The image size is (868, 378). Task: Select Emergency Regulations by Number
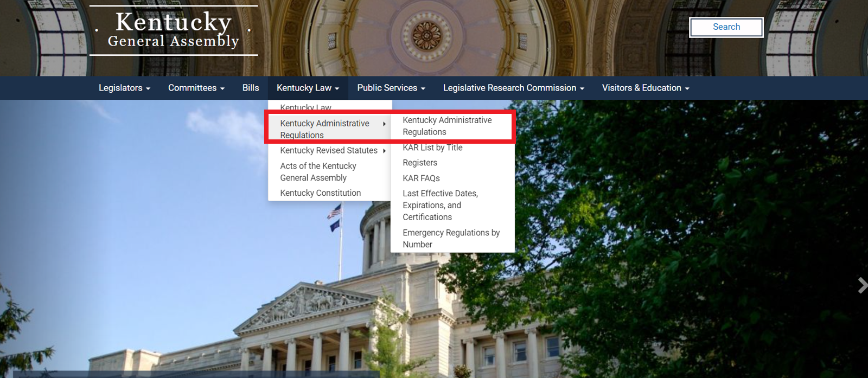click(x=451, y=239)
